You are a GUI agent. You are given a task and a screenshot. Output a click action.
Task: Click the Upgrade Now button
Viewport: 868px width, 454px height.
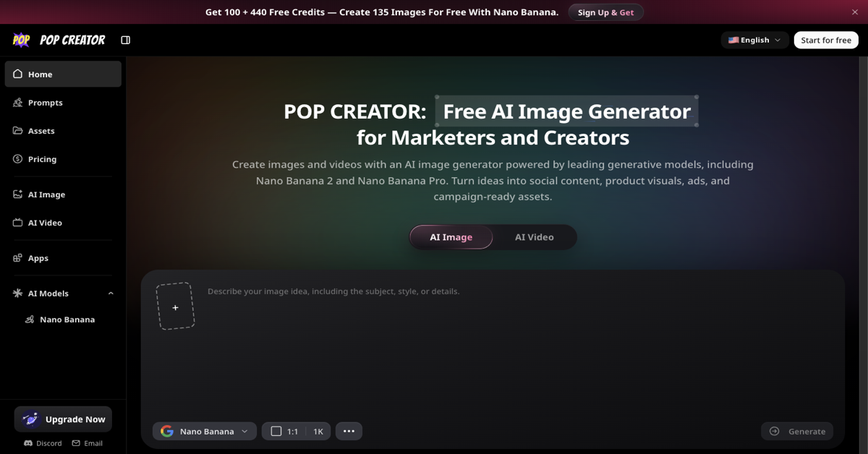[63, 419]
